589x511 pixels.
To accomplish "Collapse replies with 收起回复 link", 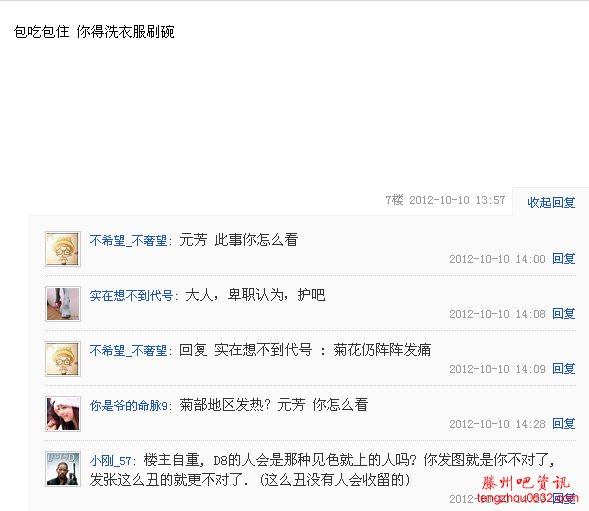I will (x=551, y=203).
